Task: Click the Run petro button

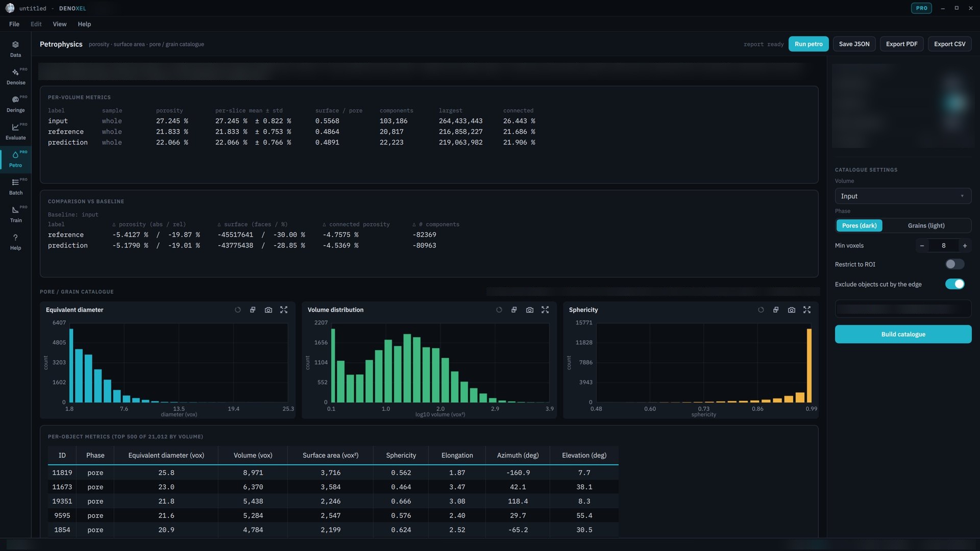Action: 808,44
